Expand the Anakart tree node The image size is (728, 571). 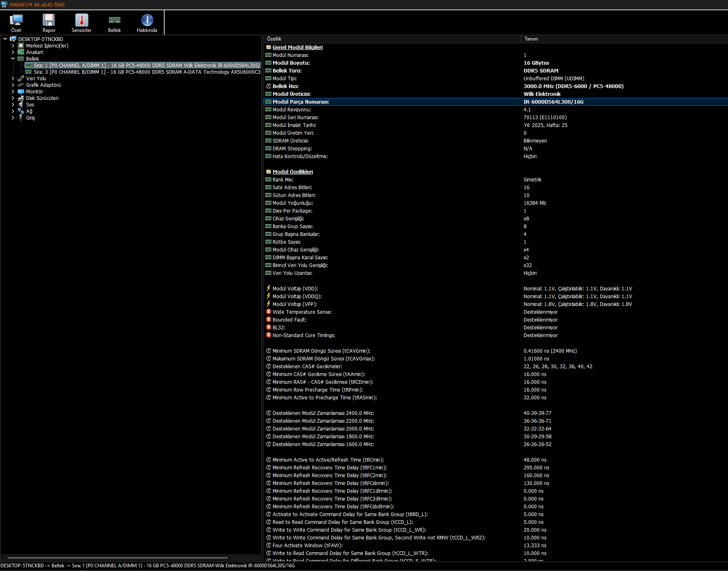coord(13,52)
